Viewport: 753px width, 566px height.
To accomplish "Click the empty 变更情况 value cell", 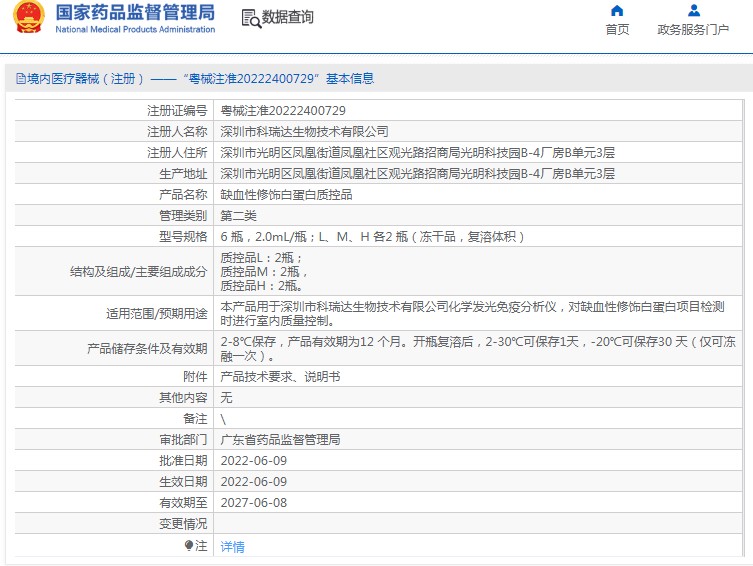I will 478,524.
